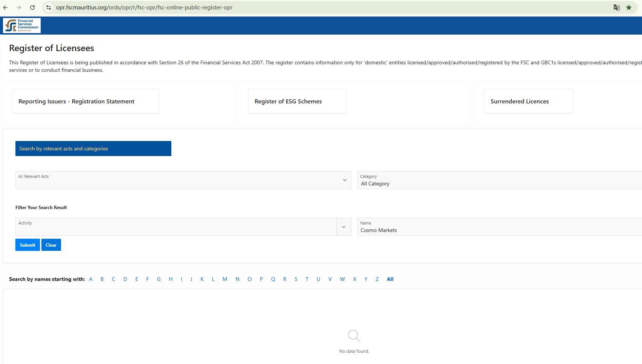Click the bookmark star icon

[x=629, y=8]
